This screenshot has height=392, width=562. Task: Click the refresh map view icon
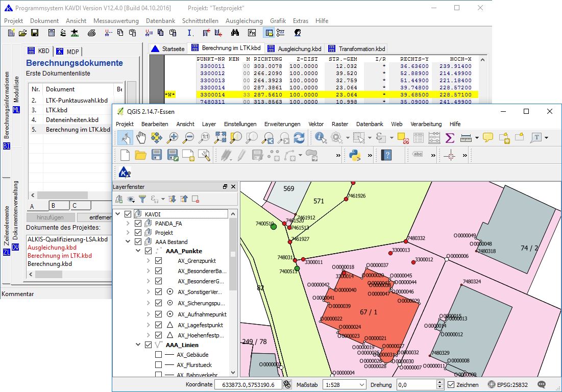[x=299, y=137]
